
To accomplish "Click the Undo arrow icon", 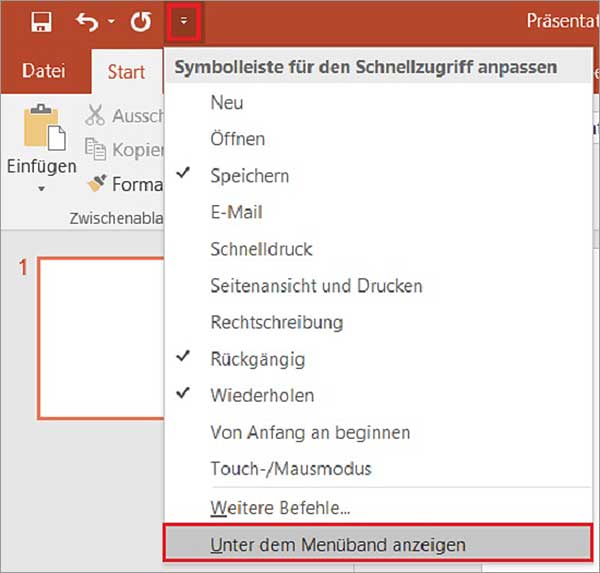I will click(x=87, y=21).
